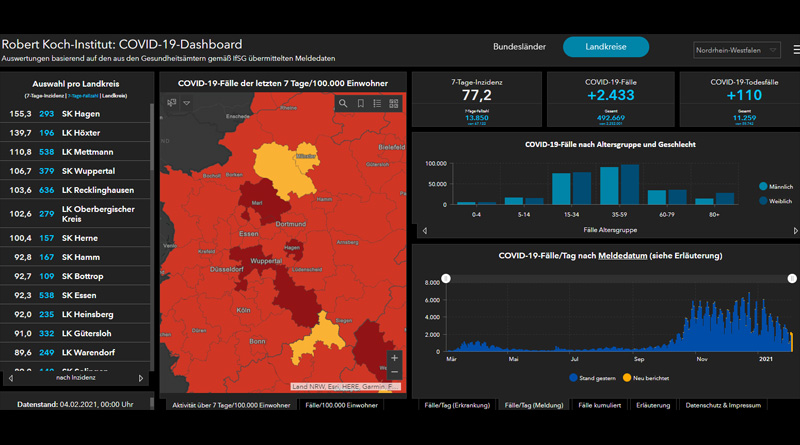
Task: Select LK Warendorf row
Action: tap(76, 353)
